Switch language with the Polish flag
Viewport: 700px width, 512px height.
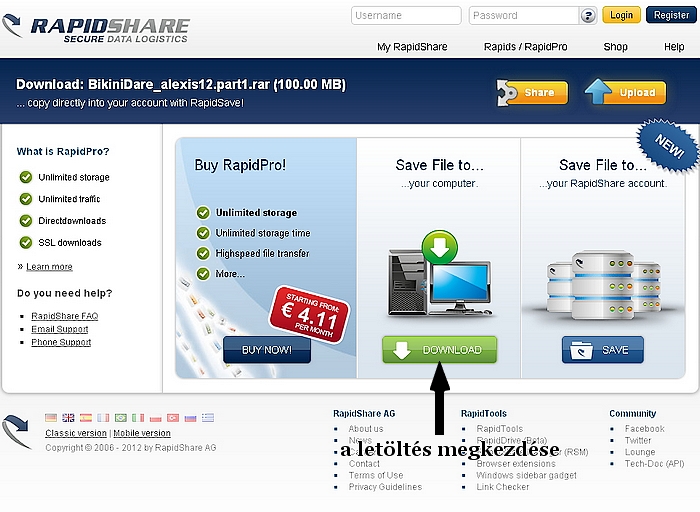click(x=155, y=418)
